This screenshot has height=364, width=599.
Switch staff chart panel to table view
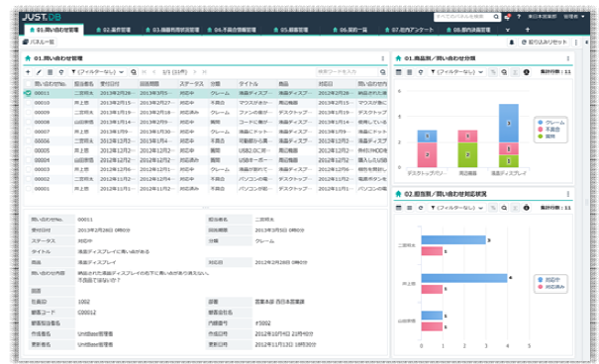(398, 208)
